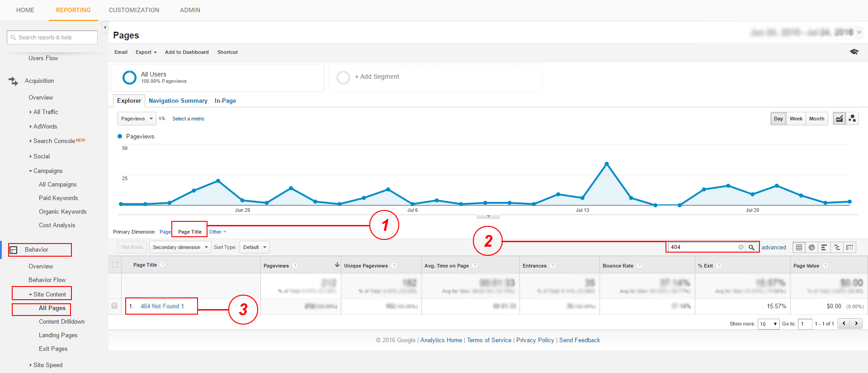868x373 pixels.
Task: Switch to Navigation Summary tab
Action: (178, 100)
